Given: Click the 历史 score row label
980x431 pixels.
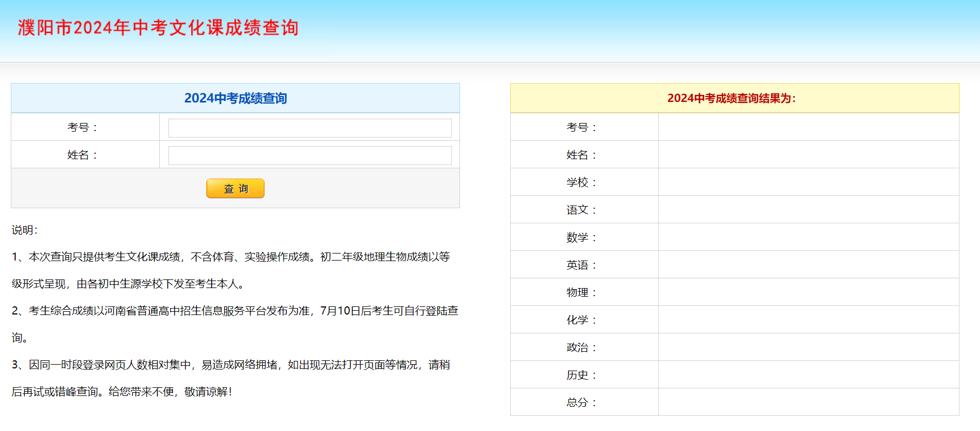Looking at the screenshot, I should click(x=581, y=375).
